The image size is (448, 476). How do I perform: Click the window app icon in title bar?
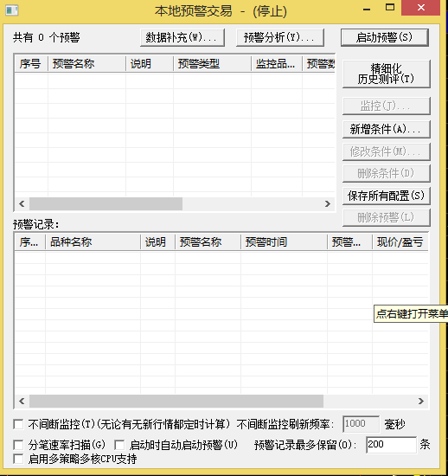click(11, 10)
